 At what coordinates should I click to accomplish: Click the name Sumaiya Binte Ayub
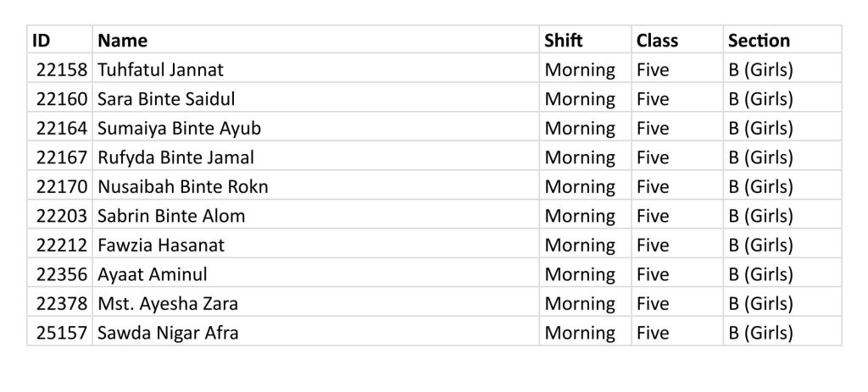point(180,129)
